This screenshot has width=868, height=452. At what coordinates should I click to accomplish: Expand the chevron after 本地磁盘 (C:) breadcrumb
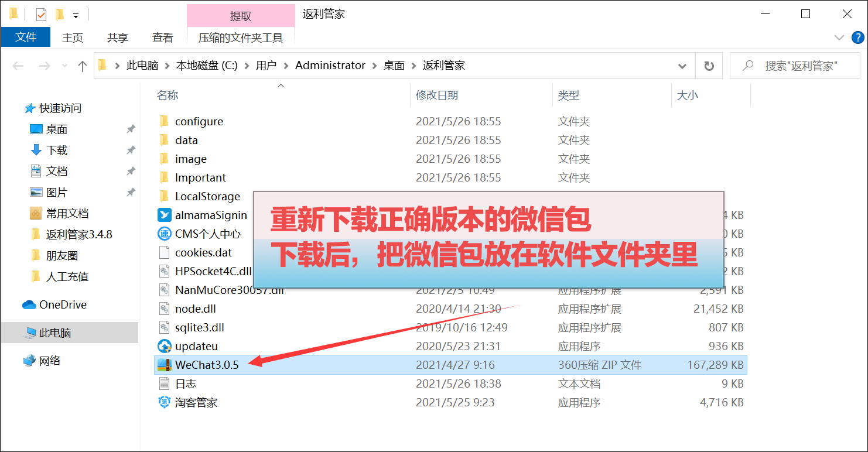click(247, 66)
